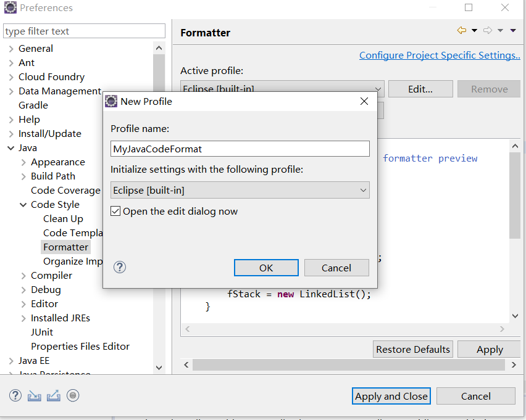
Task: Select Code Coverage tree item
Action: [x=65, y=191]
